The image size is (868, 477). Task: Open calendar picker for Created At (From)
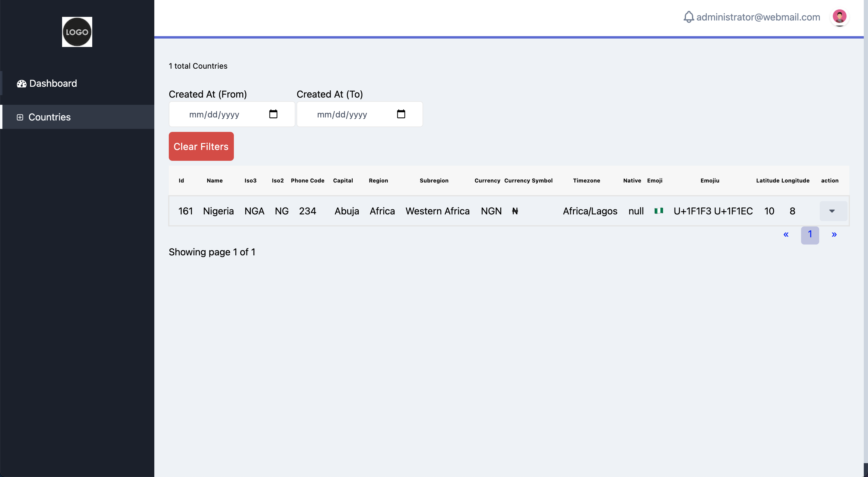coord(273,114)
